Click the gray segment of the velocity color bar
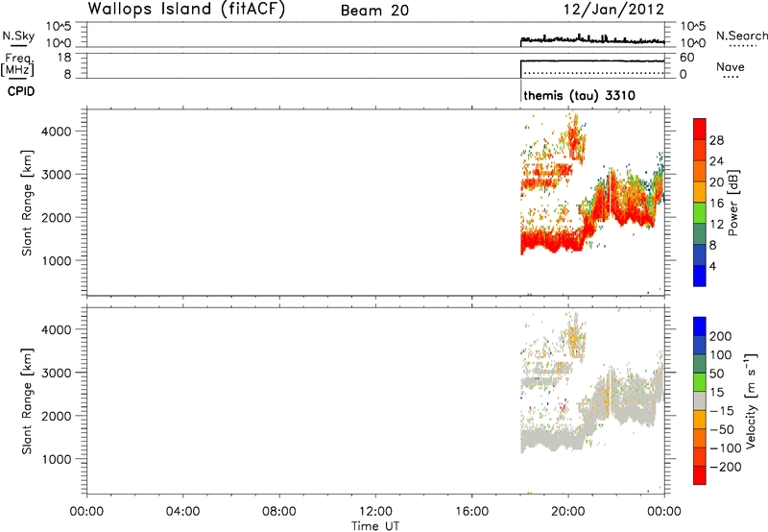The width and height of the screenshot is (768, 532). coord(700,400)
